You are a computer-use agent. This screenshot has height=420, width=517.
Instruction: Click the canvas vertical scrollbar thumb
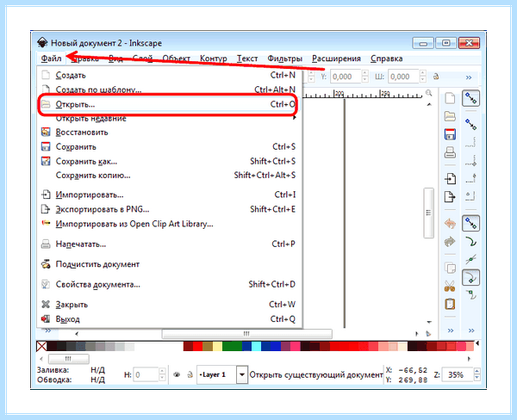[428, 213]
